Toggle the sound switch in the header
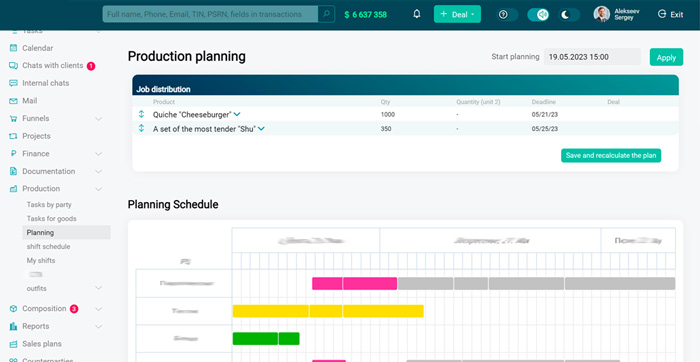This screenshot has width=700, height=362. [x=538, y=15]
